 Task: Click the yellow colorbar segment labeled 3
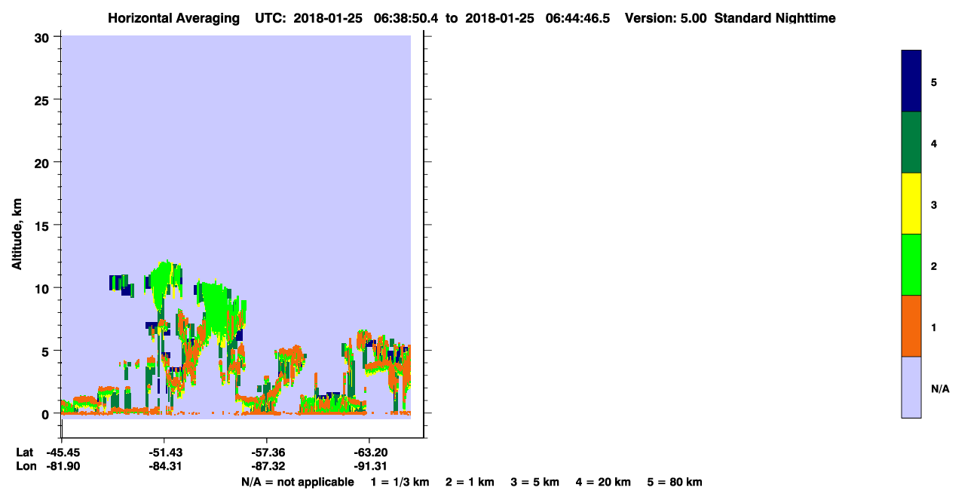(911, 204)
